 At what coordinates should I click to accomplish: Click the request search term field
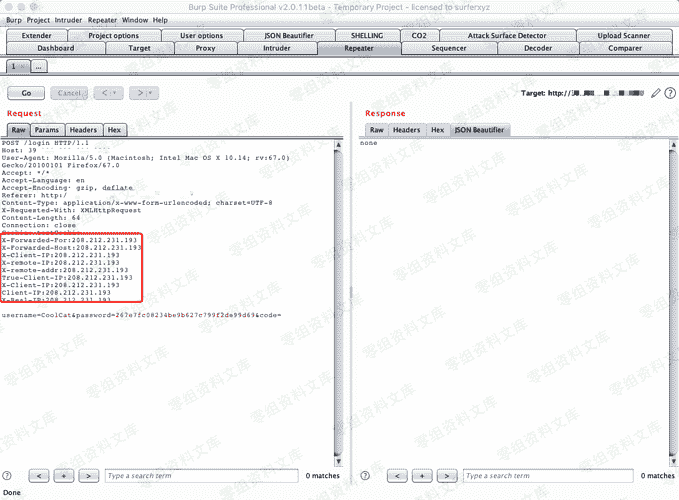[x=200, y=476]
